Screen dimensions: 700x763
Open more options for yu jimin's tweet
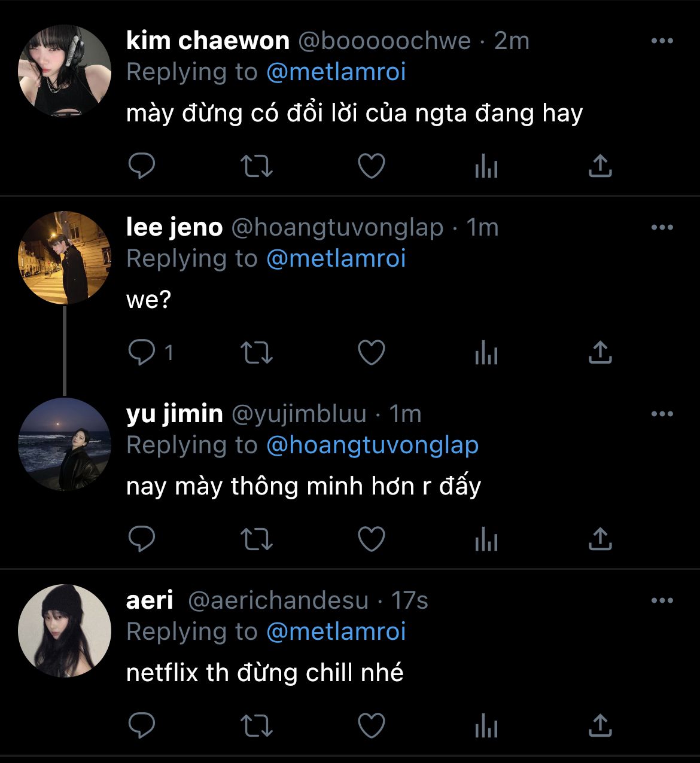tap(662, 414)
